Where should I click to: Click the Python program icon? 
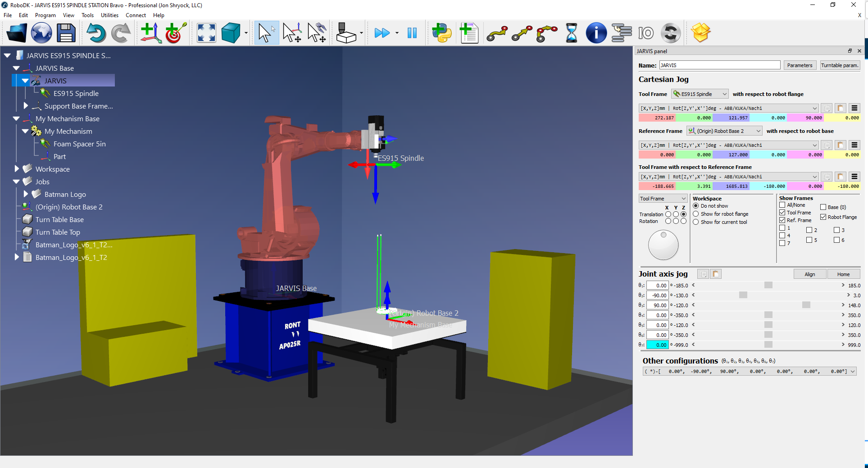pyautogui.click(x=441, y=33)
